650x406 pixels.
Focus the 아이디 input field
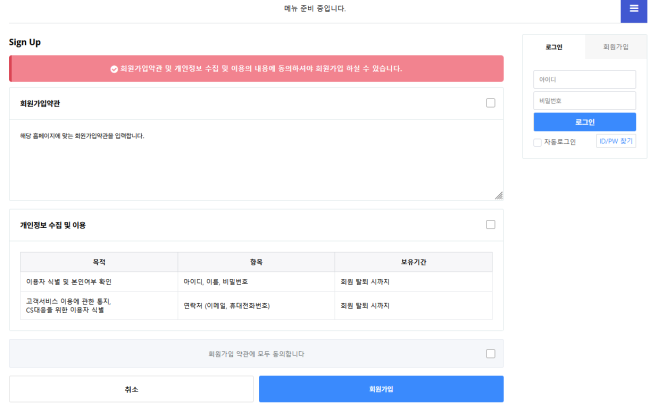[585, 79]
